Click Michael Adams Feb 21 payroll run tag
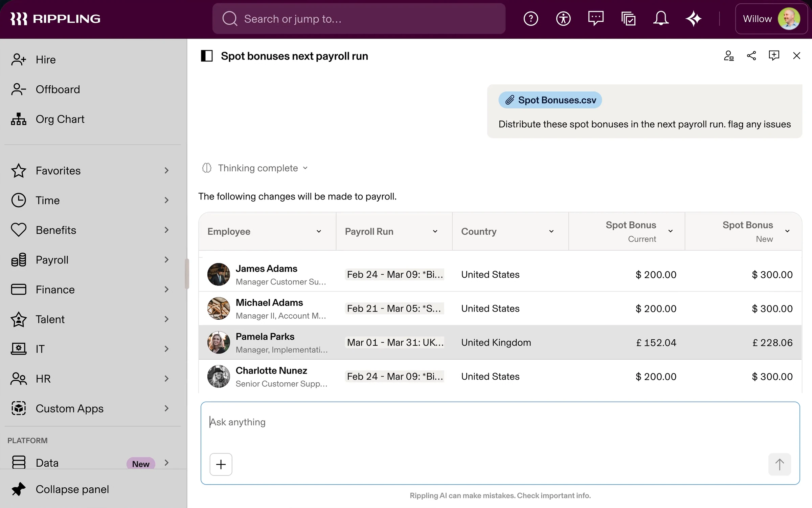 pyautogui.click(x=394, y=309)
